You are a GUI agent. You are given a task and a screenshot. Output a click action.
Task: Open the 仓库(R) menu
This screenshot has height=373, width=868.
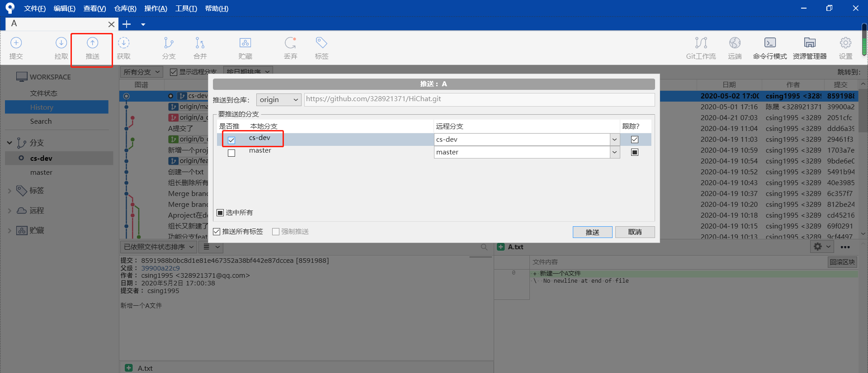coord(125,9)
